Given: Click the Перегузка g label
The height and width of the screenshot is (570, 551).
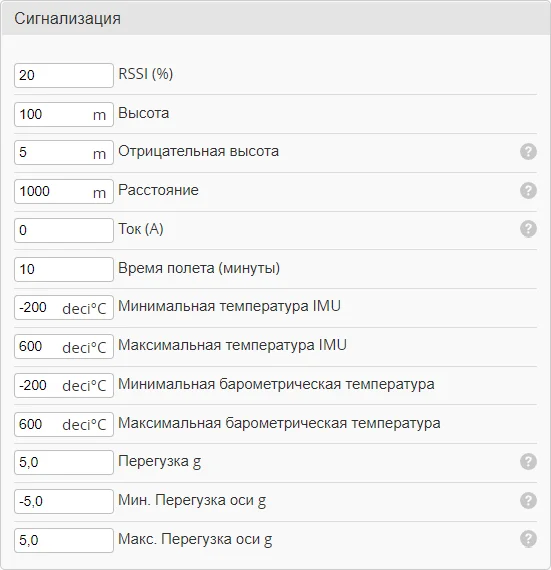Looking at the screenshot, I should [x=160, y=462].
